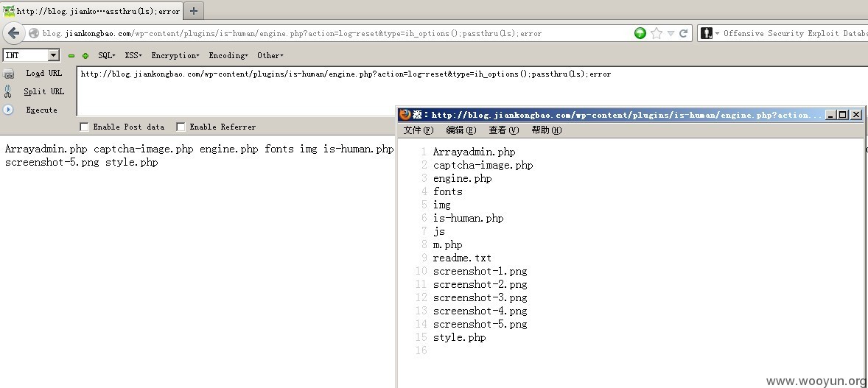Open the 文件(F) menu in source window
868x388 pixels.
(x=419, y=130)
